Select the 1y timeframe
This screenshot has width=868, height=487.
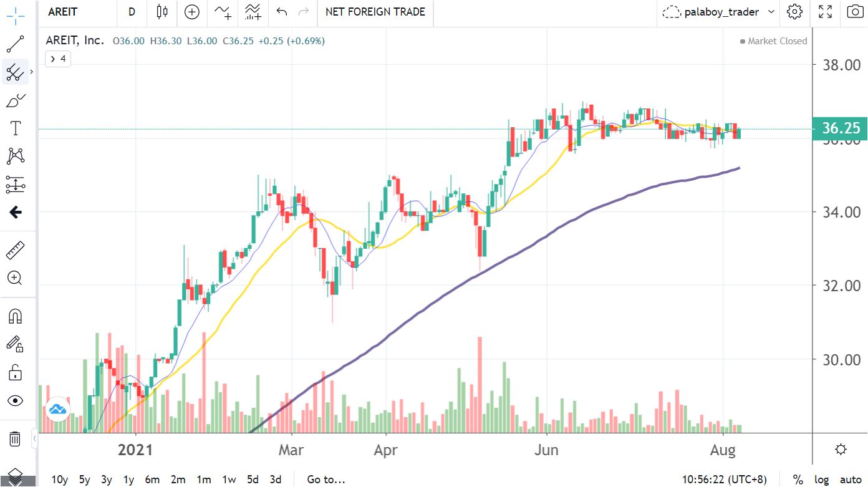tap(128, 480)
